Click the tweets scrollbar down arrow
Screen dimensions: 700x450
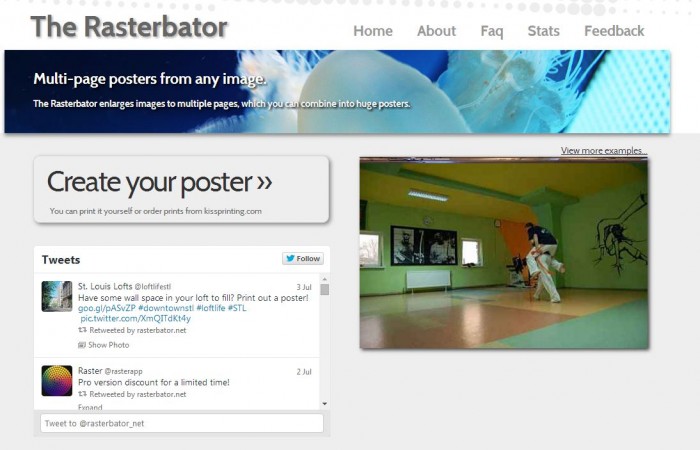[324, 403]
